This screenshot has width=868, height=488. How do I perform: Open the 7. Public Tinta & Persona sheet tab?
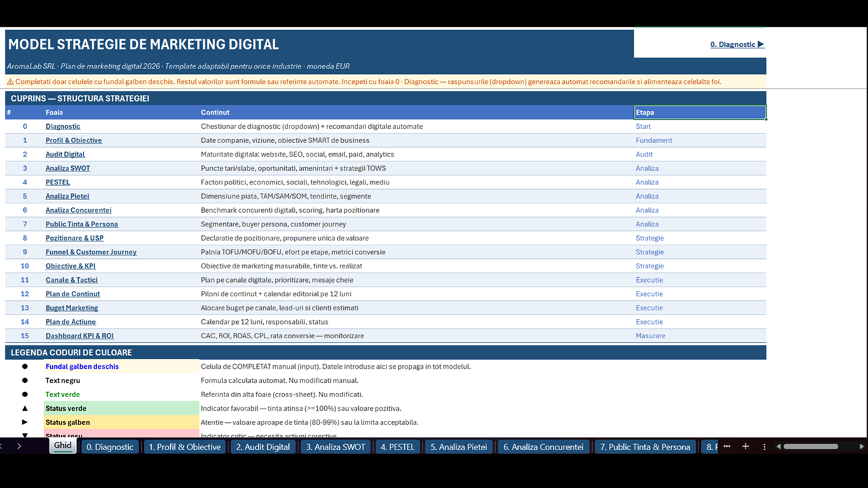[646, 447]
